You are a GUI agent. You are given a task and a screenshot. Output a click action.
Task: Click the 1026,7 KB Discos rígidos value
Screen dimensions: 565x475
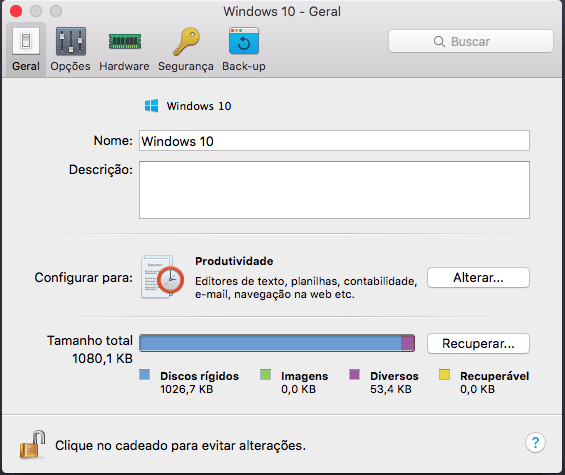(x=187, y=389)
